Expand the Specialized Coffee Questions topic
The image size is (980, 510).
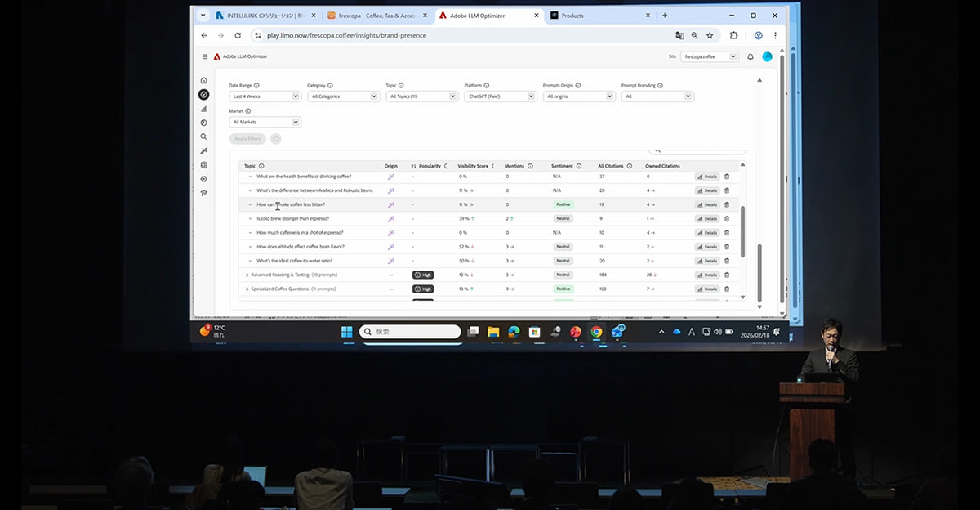(x=247, y=289)
